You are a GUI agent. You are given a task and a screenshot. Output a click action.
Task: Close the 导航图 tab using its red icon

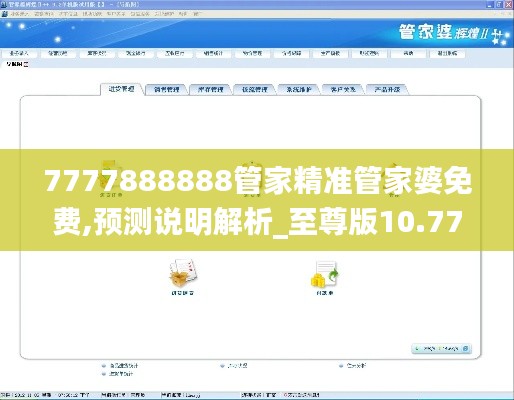[26, 64]
